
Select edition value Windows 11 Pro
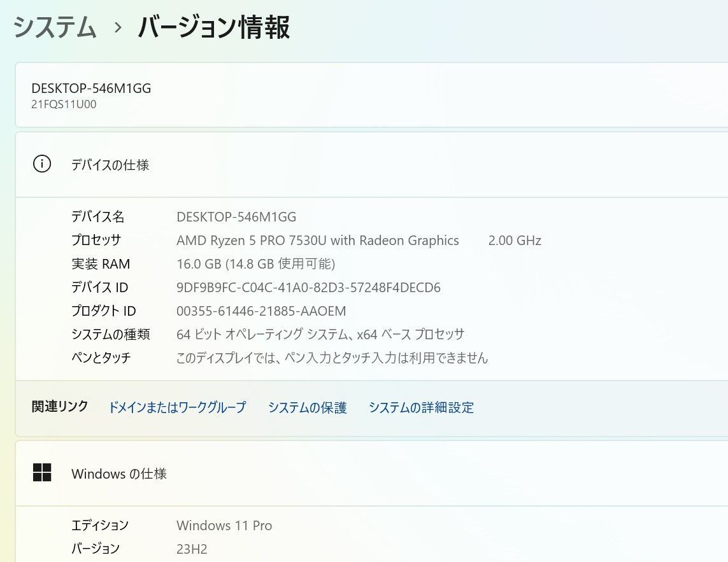[x=224, y=525]
